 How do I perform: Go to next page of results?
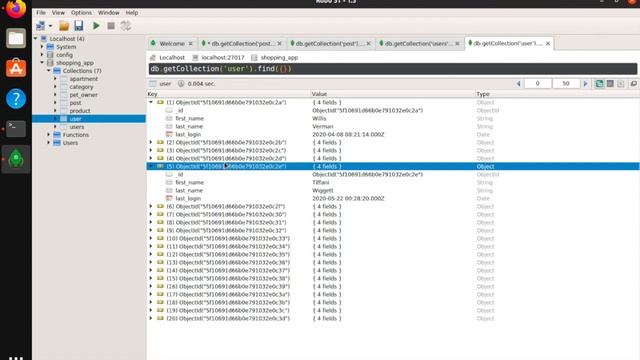click(585, 84)
